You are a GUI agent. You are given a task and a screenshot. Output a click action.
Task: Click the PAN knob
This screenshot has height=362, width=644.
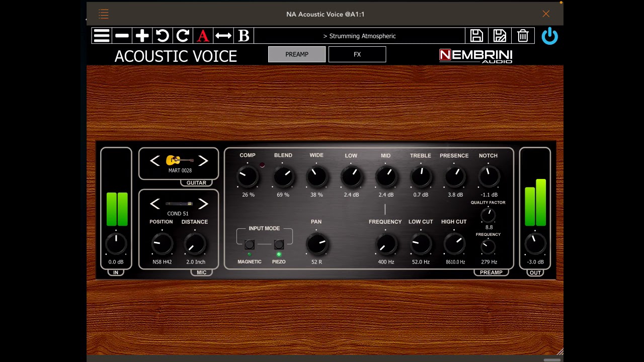[316, 244]
